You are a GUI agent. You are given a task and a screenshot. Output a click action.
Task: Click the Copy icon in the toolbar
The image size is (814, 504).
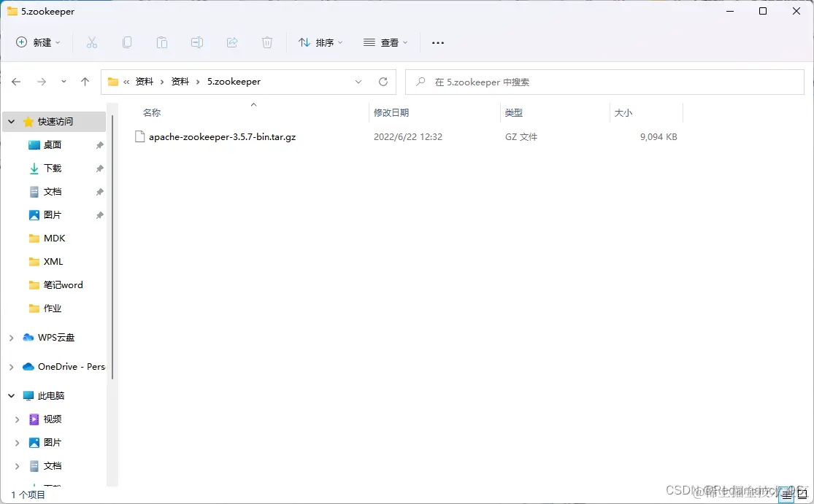pos(127,42)
